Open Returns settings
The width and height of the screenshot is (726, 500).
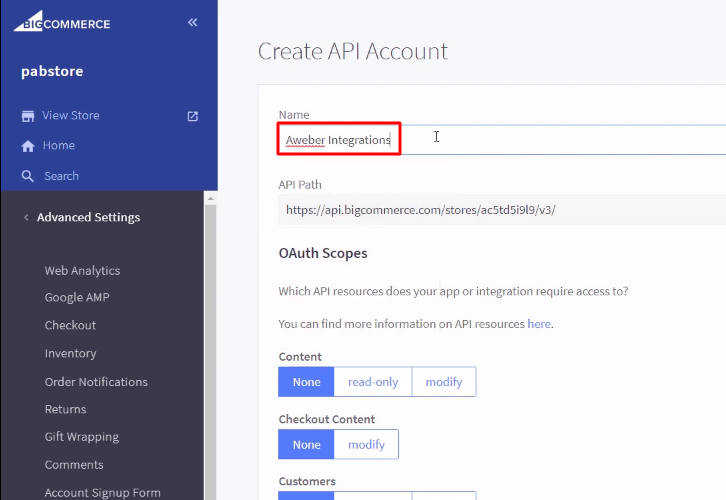(x=65, y=409)
